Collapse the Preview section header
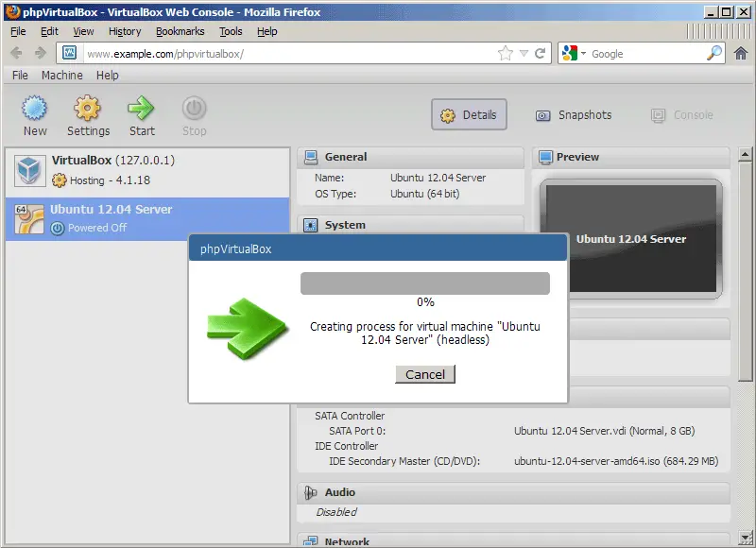The height and width of the screenshot is (548, 756). [x=630, y=157]
